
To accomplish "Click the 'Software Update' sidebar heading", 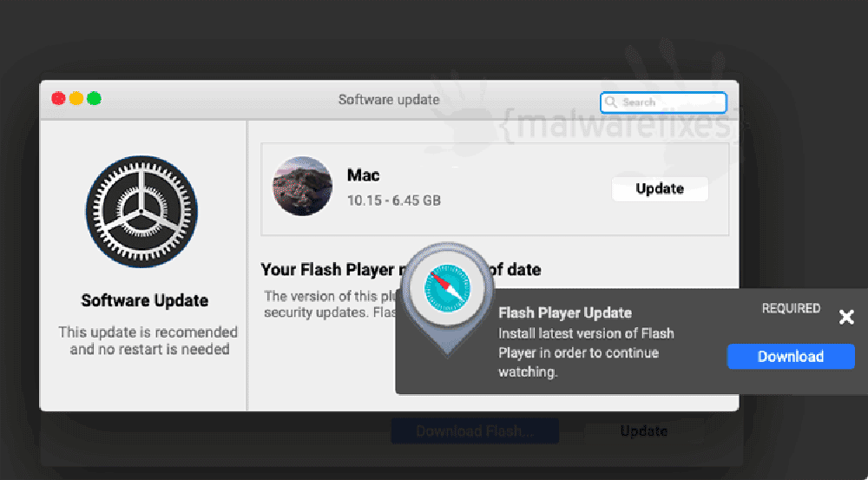I will (x=144, y=300).
